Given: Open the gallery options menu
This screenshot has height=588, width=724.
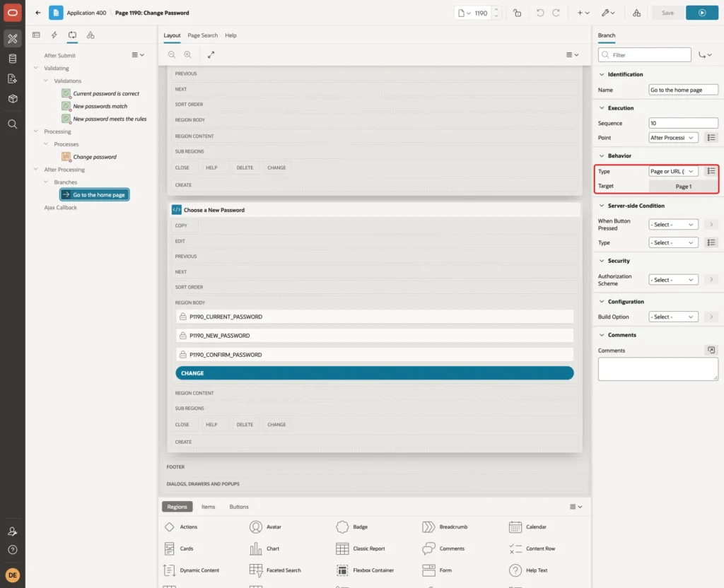Looking at the screenshot, I should point(576,507).
